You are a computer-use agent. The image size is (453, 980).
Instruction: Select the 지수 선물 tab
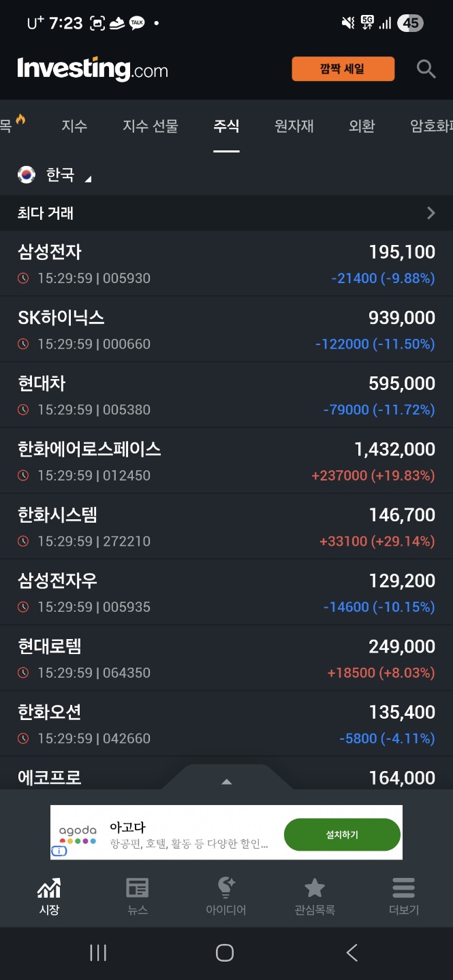click(x=151, y=126)
